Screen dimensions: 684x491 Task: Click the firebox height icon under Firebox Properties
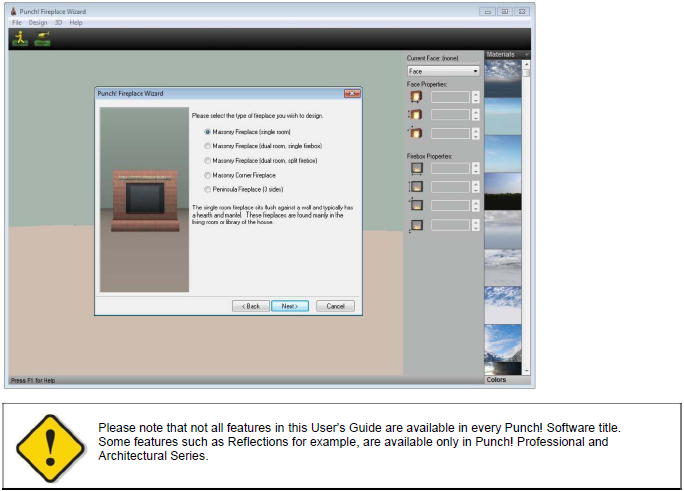pos(416,187)
